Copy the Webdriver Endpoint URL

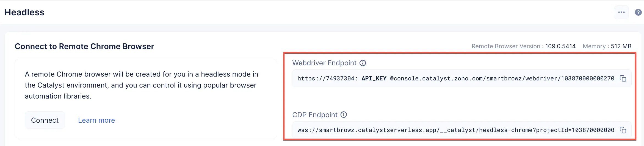[623, 78]
